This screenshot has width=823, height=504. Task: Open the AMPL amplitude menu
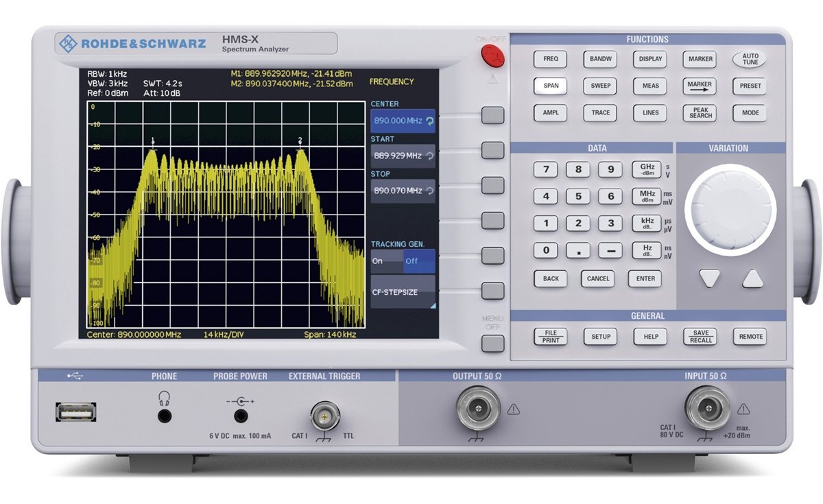pyautogui.click(x=550, y=113)
